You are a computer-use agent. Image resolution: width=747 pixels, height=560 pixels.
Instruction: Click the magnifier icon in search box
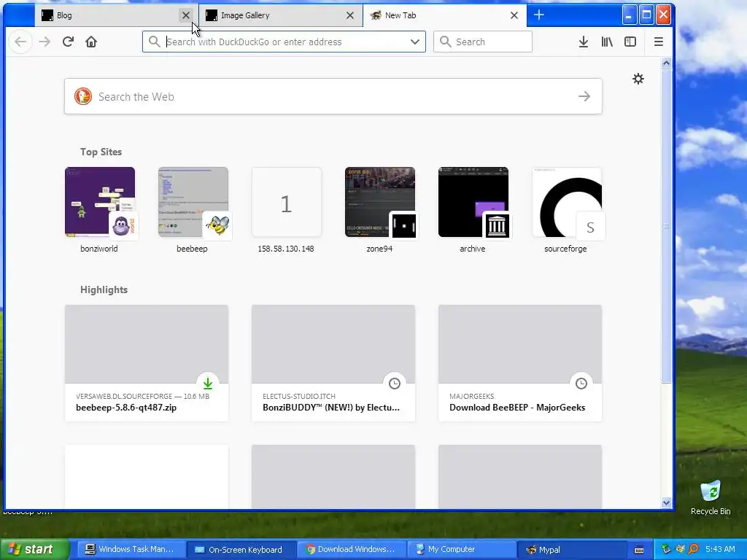click(445, 42)
